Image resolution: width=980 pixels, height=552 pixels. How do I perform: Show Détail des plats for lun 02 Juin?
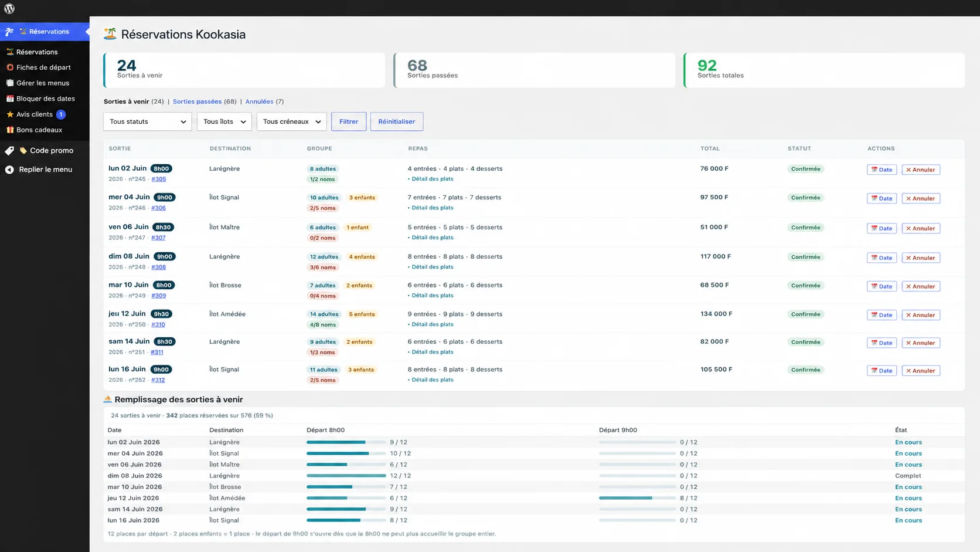coord(431,179)
